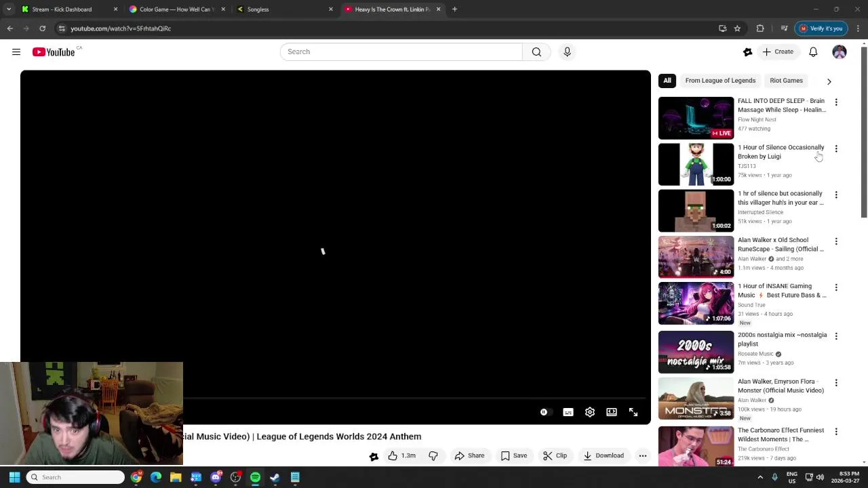Open more actions ellipsis beside Download

point(643,455)
